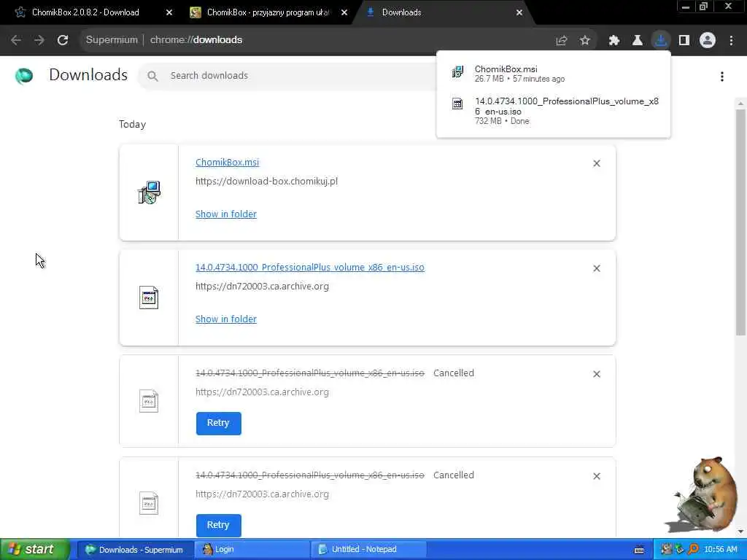Open the Windows start menu
747x560 pixels.
pos(34,550)
